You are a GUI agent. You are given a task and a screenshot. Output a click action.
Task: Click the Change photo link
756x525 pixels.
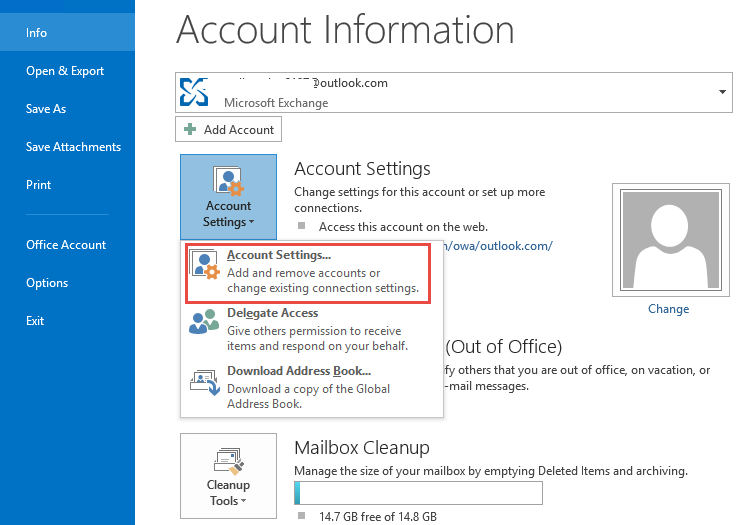click(x=668, y=309)
